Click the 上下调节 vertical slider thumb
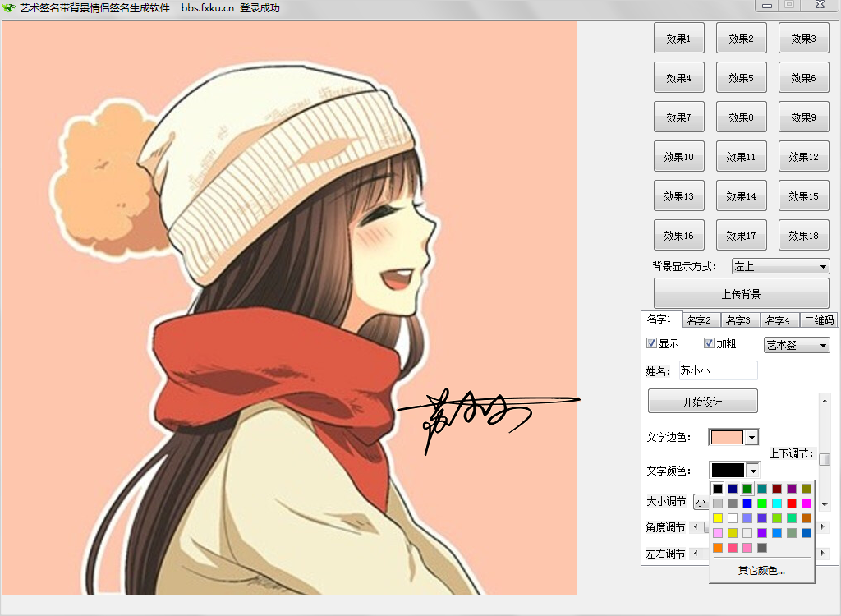This screenshot has width=841, height=616. coord(825,460)
